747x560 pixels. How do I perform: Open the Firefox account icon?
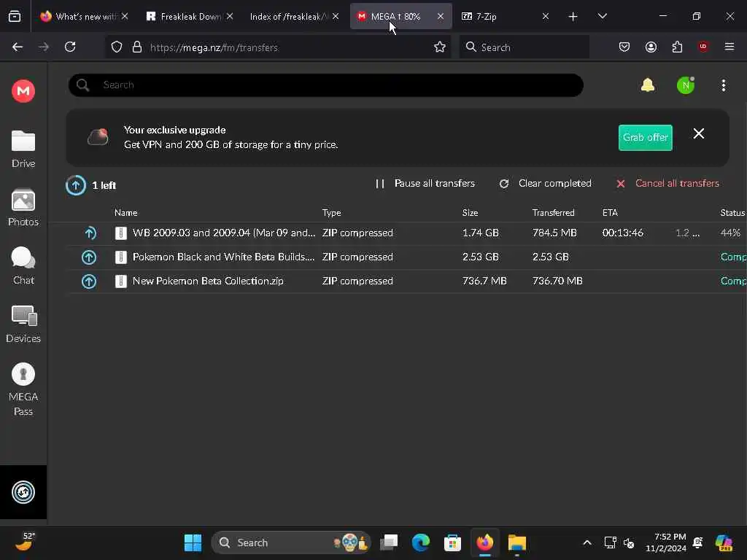(x=651, y=47)
